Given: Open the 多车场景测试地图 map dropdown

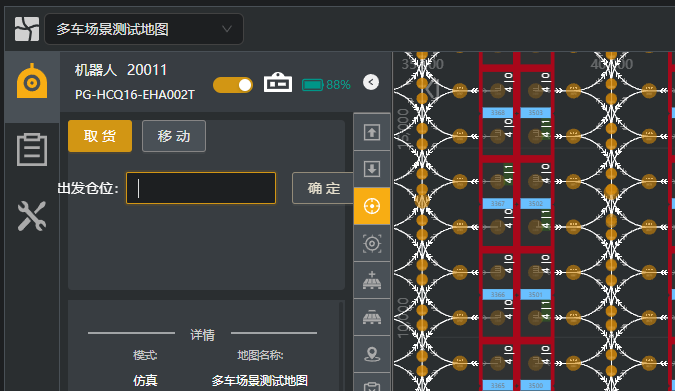Looking at the screenshot, I should 144,29.
